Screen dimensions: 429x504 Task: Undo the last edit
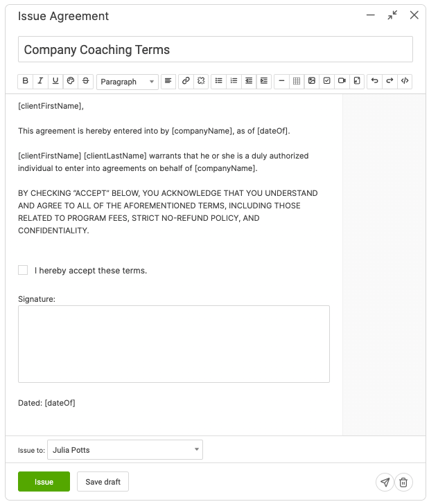(375, 81)
